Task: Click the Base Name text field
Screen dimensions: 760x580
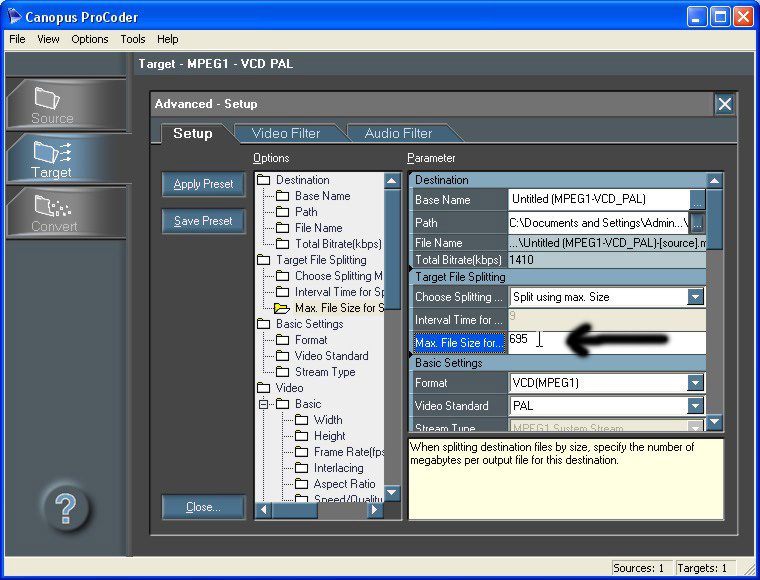Action: click(x=599, y=199)
